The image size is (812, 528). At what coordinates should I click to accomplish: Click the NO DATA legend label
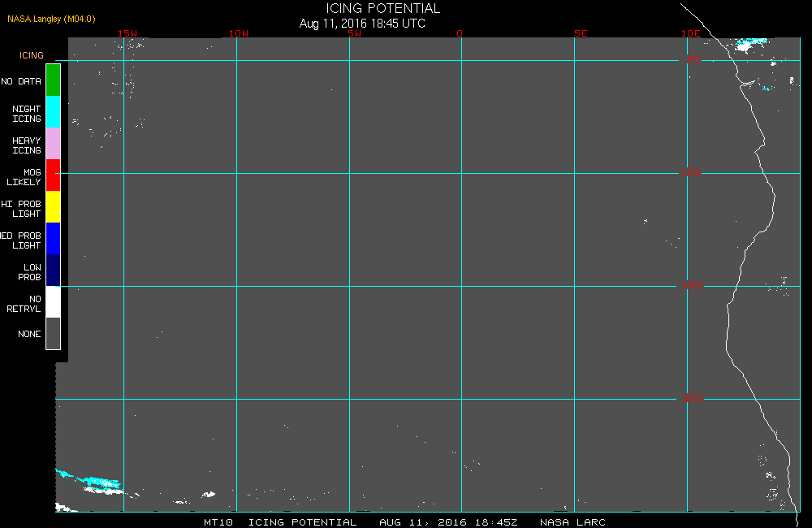pyautogui.click(x=21, y=81)
